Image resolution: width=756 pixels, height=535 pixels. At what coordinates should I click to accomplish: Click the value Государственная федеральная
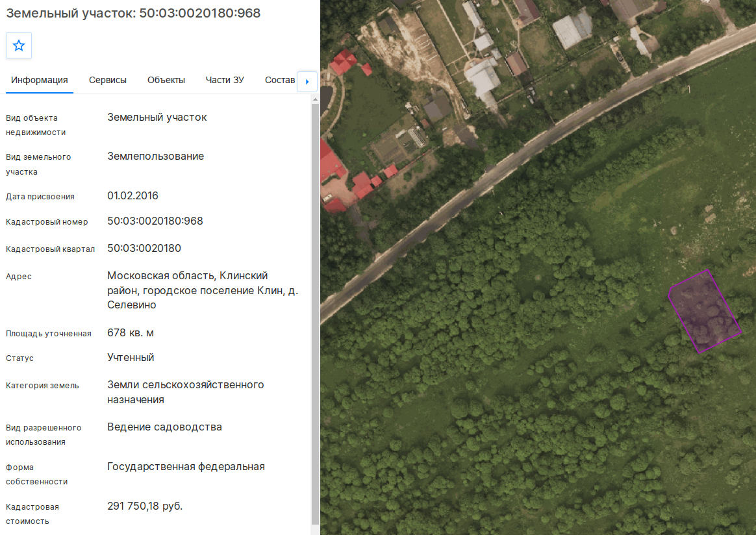coord(186,467)
